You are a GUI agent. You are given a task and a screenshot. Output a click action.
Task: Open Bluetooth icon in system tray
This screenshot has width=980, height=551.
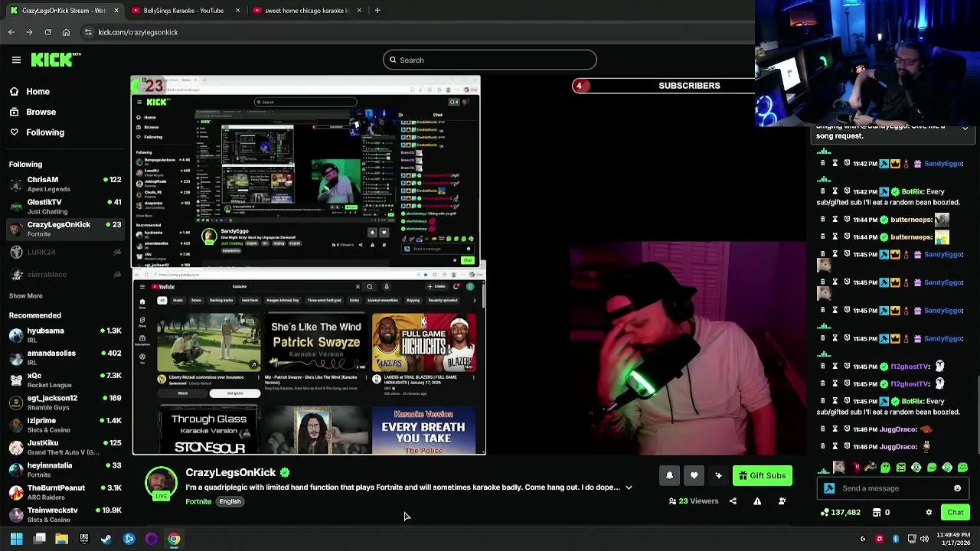pyautogui.click(x=895, y=539)
